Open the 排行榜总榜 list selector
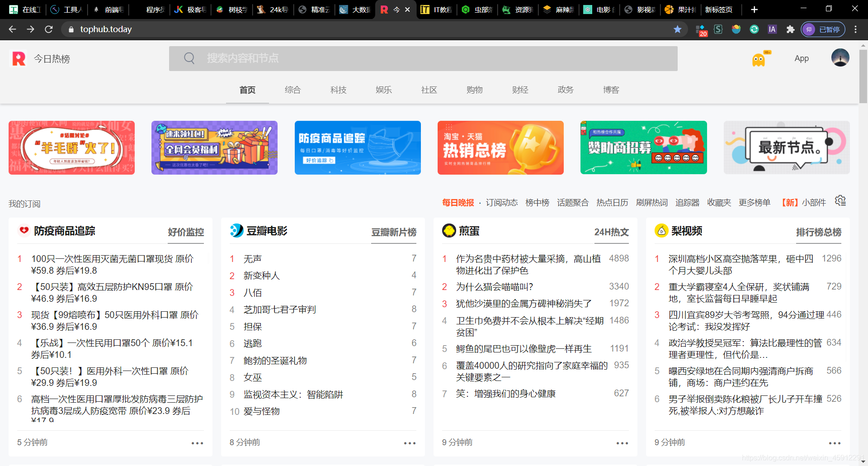This screenshot has width=868, height=466. pos(819,232)
